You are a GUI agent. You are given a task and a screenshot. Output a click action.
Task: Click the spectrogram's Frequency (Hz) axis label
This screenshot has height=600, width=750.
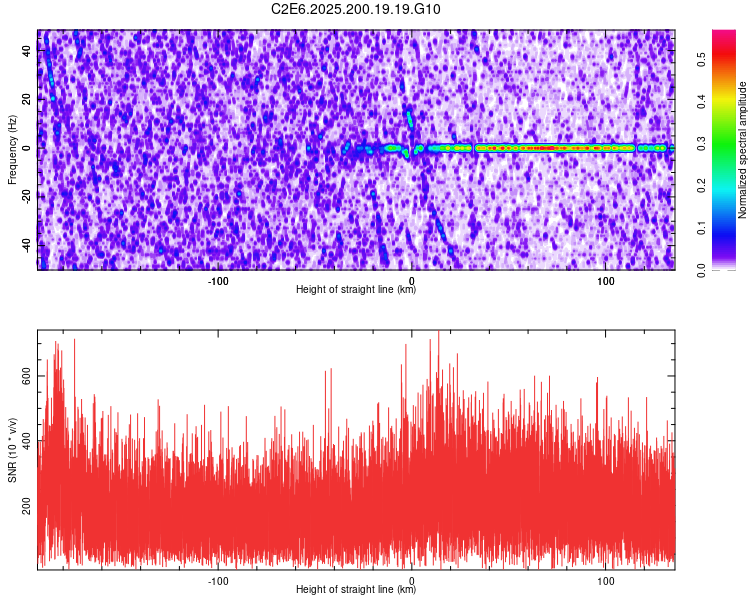click(x=12, y=149)
